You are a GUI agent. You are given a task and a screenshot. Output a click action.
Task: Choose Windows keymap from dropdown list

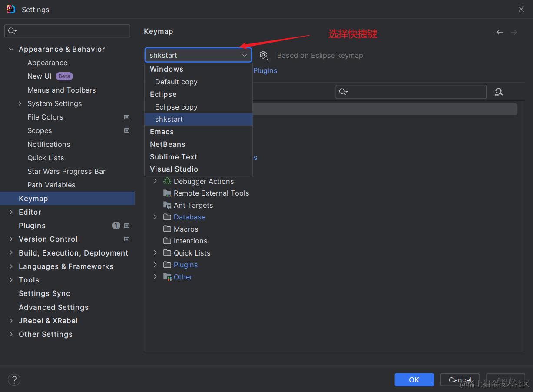click(x=199, y=69)
